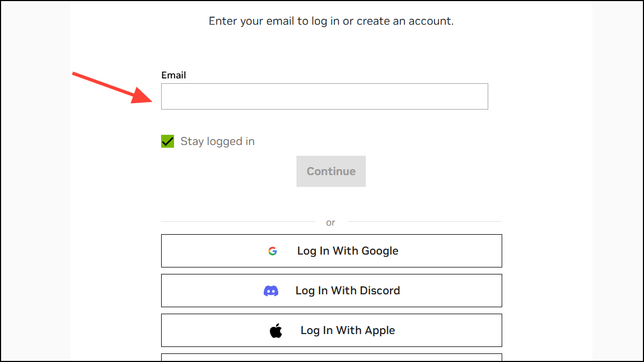Click the Email field label
This screenshot has width=644, height=362.
[173, 75]
